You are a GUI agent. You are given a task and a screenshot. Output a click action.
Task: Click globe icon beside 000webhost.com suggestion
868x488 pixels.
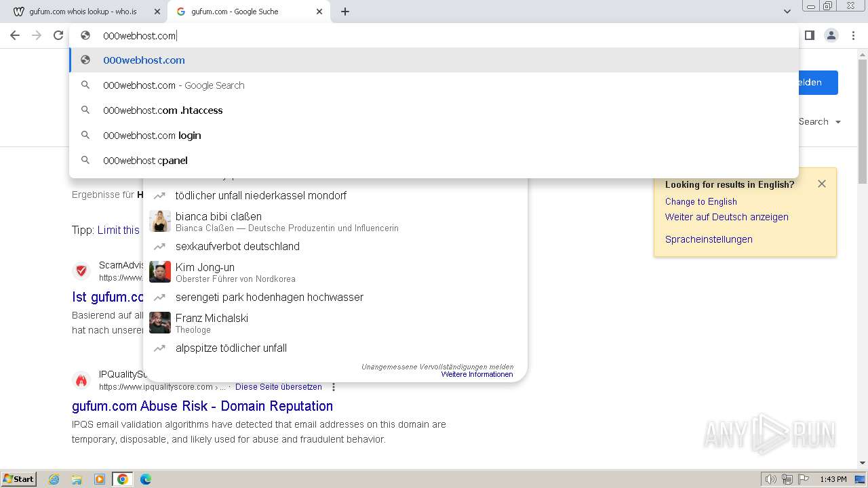85,60
